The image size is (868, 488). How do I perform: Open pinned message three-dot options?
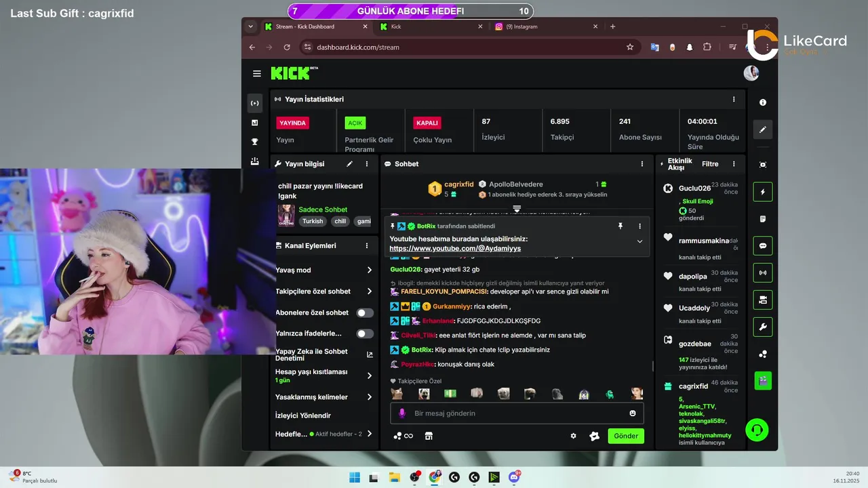click(639, 226)
